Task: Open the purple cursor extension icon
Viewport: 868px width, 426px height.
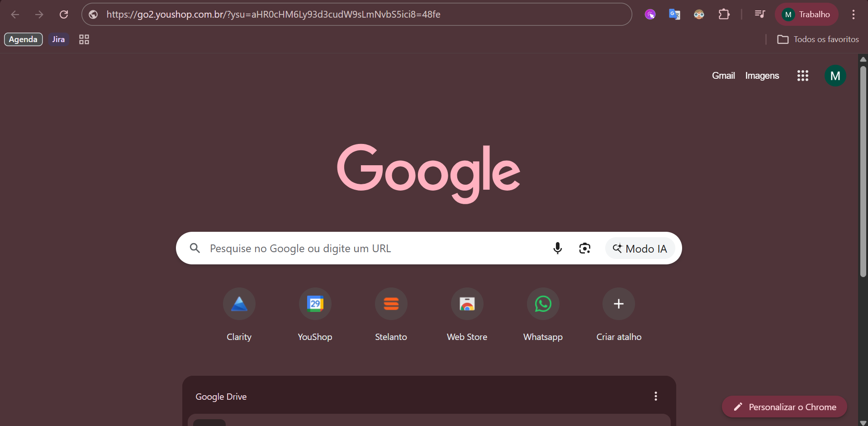Action: click(650, 14)
